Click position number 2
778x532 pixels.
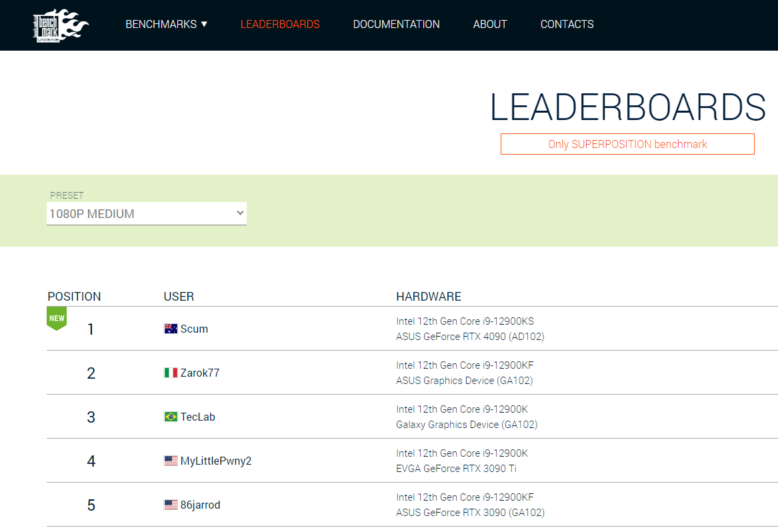[91, 373]
